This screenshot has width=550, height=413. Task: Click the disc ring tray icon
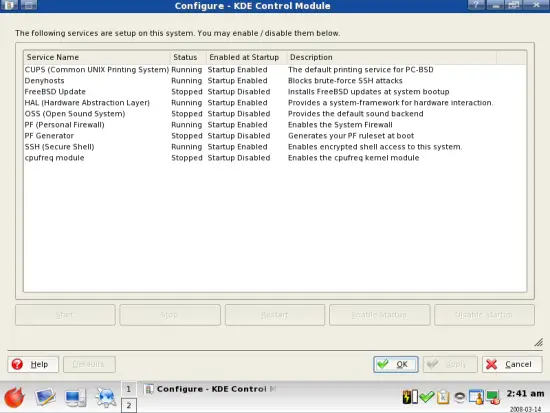click(x=460, y=397)
